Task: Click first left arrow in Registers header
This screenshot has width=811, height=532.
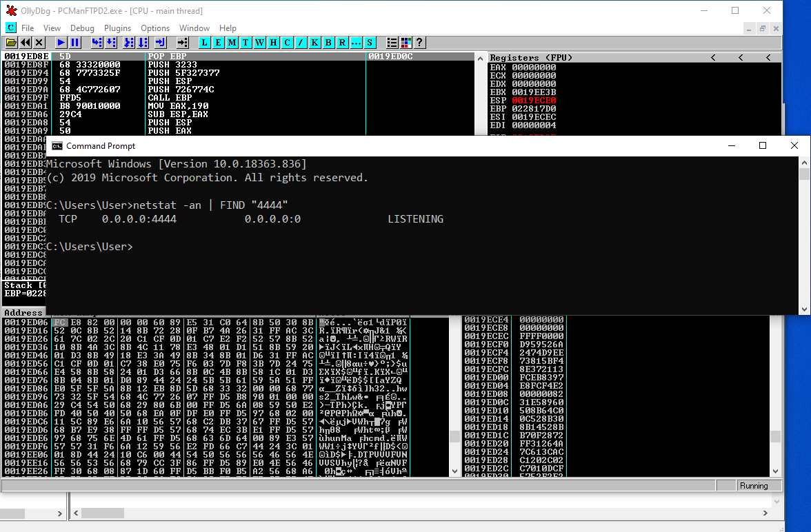Action: (x=714, y=57)
